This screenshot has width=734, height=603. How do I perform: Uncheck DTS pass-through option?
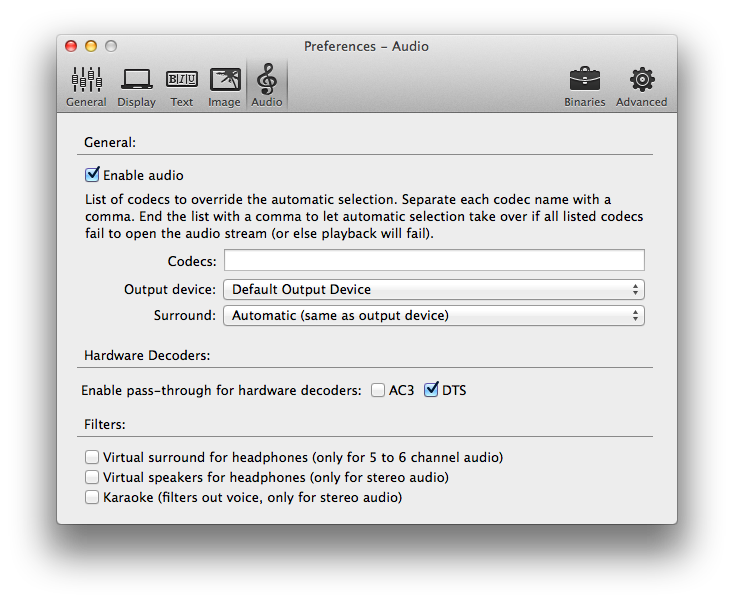pyautogui.click(x=432, y=390)
